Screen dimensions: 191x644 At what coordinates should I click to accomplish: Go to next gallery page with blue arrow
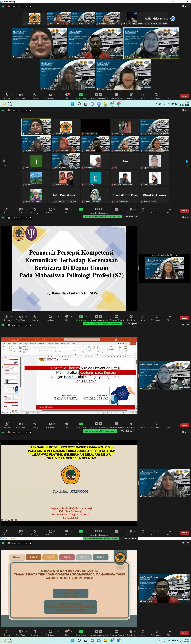coord(187,161)
